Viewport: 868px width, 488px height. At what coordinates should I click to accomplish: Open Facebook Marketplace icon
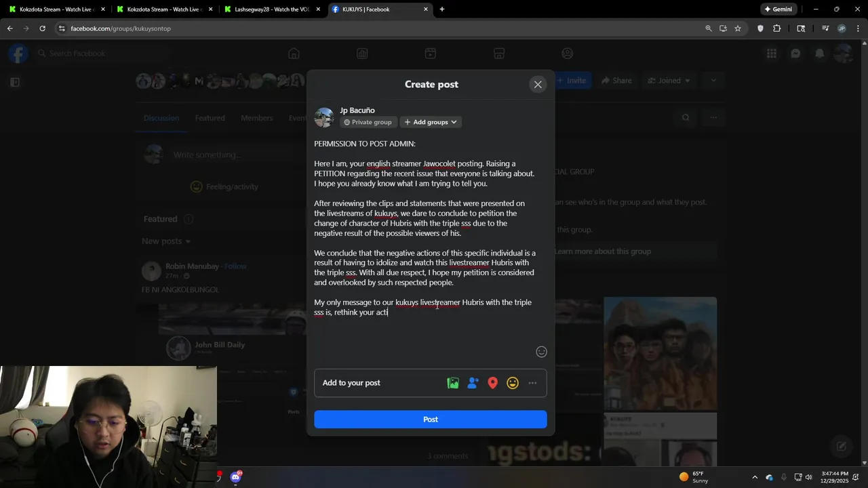pos(499,54)
